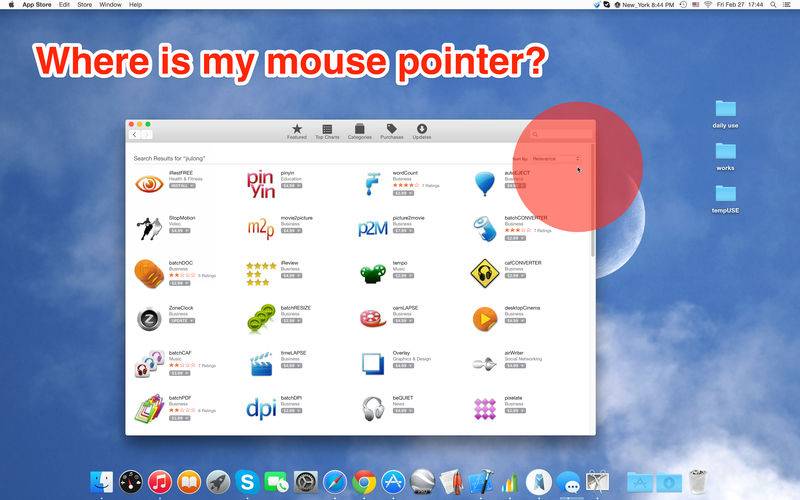Click the tempo green projector icon
The height and width of the screenshot is (500, 800).
tap(373, 274)
